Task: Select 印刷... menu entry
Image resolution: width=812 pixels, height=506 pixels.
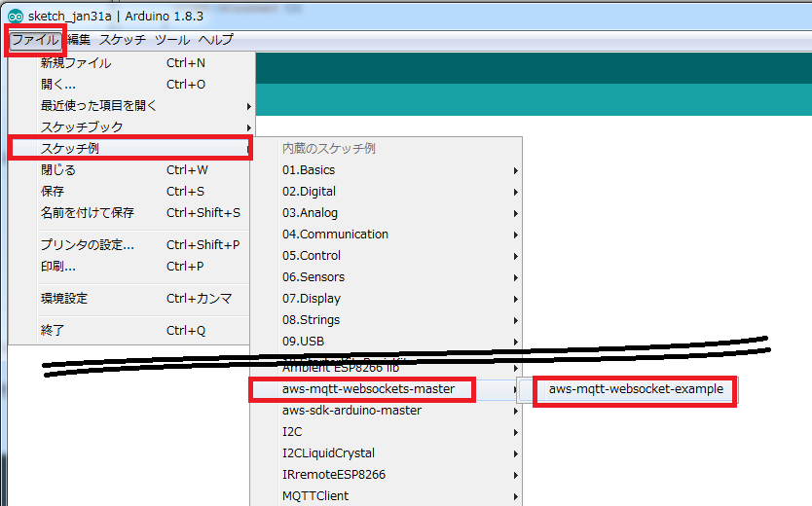Action: (x=130, y=267)
